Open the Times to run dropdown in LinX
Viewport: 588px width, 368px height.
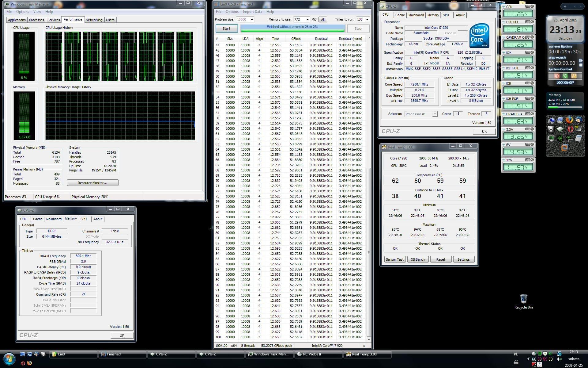click(x=367, y=19)
